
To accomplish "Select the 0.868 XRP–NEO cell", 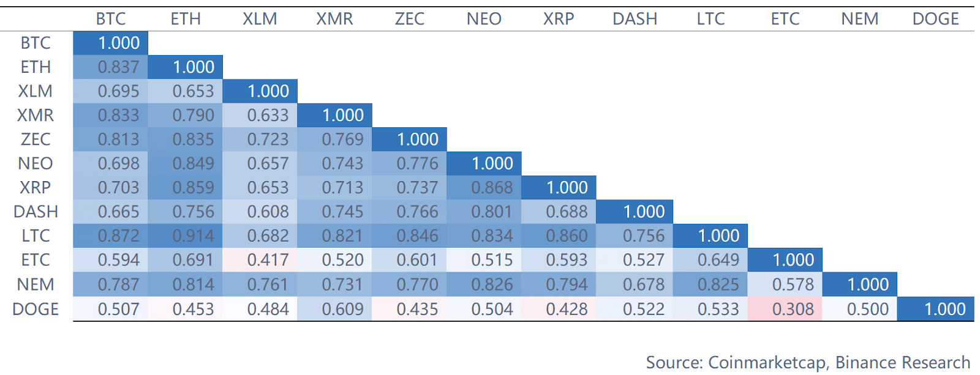I will tap(492, 188).
